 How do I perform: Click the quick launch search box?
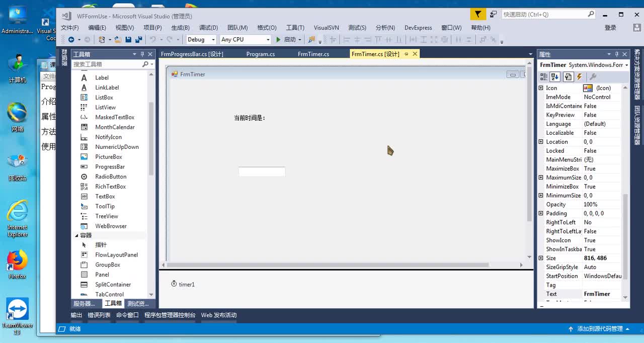click(548, 14)
